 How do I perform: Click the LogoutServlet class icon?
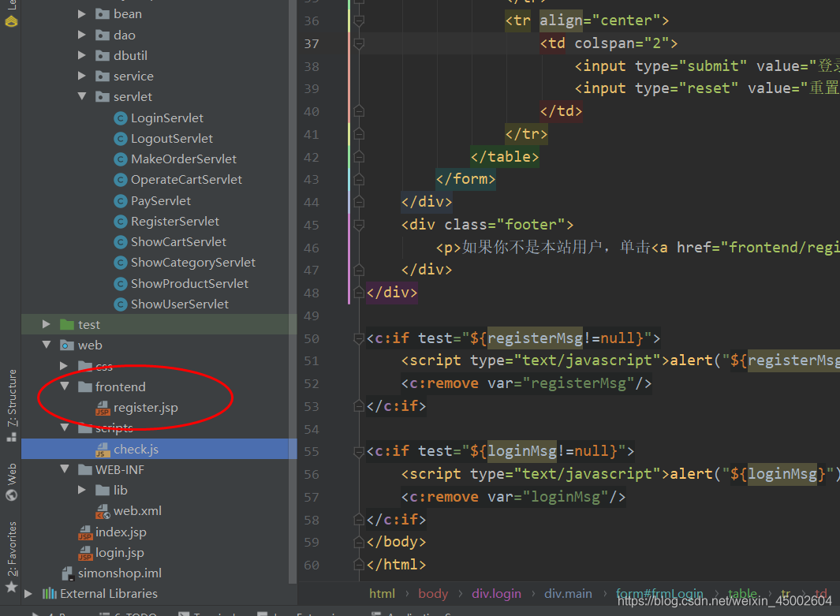click(121, 140)
